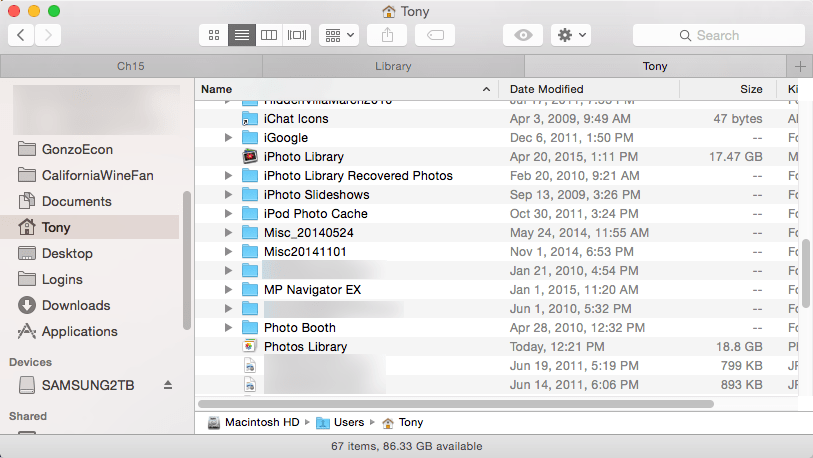813x458 pixels.
Task: Open Downloads in the sidebar
Action: click(64, 305)
